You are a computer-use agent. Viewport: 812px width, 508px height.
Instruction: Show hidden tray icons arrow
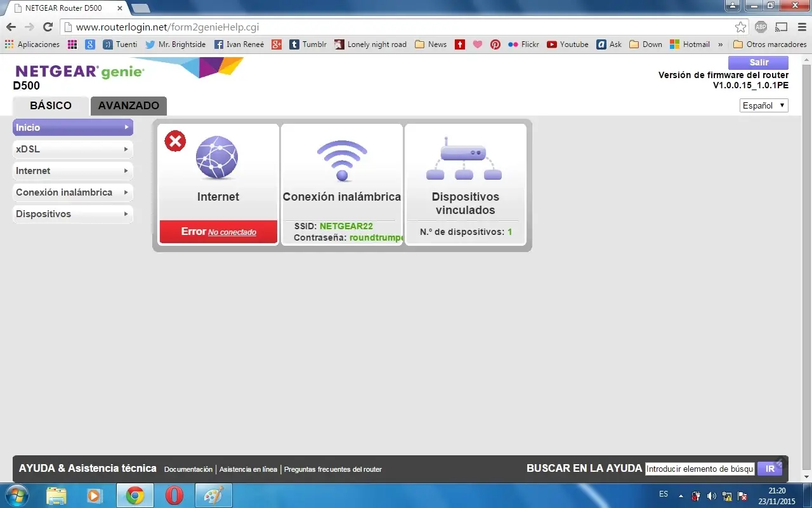point(681,496)
